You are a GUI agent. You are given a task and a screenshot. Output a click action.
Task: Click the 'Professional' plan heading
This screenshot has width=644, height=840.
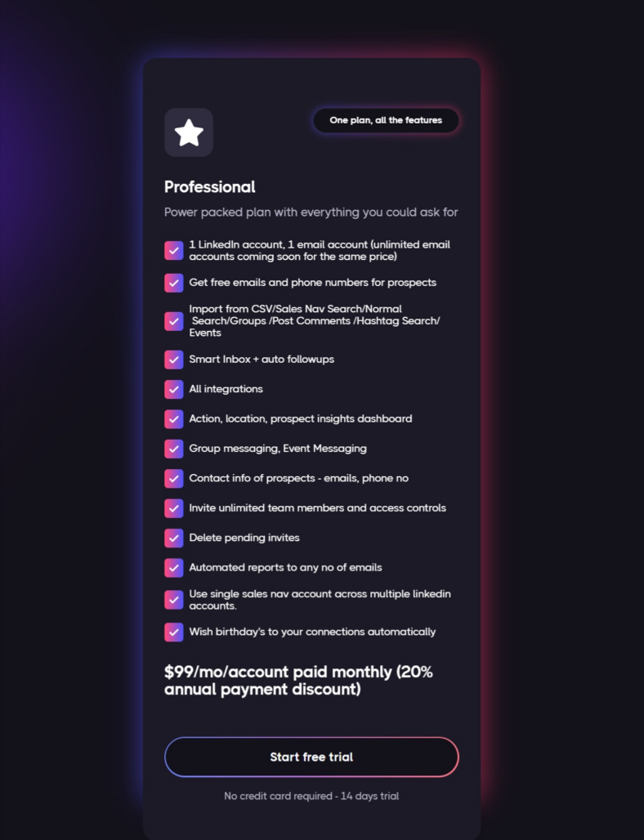209,187
